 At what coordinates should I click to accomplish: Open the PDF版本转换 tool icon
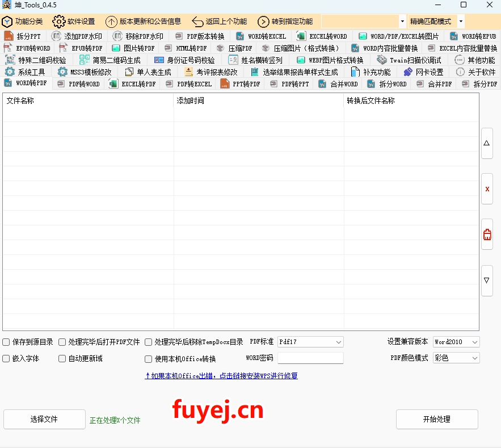[179, 36]
